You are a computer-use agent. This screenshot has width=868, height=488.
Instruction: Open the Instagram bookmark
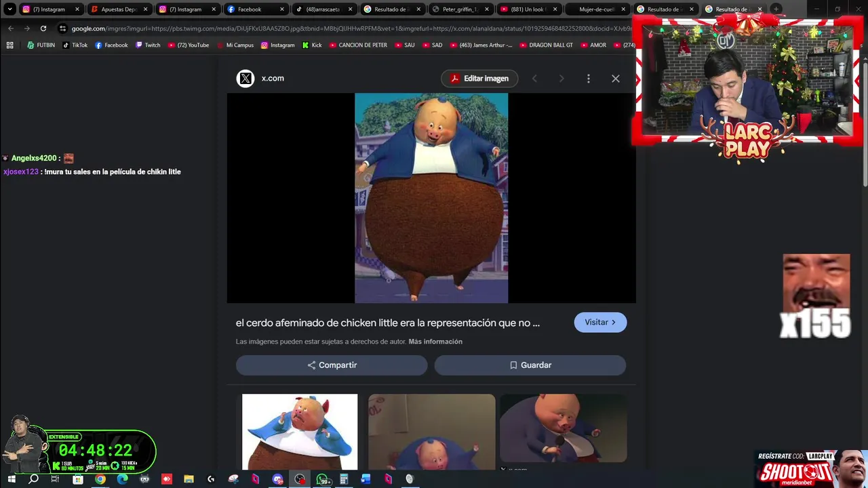[278, 45]
